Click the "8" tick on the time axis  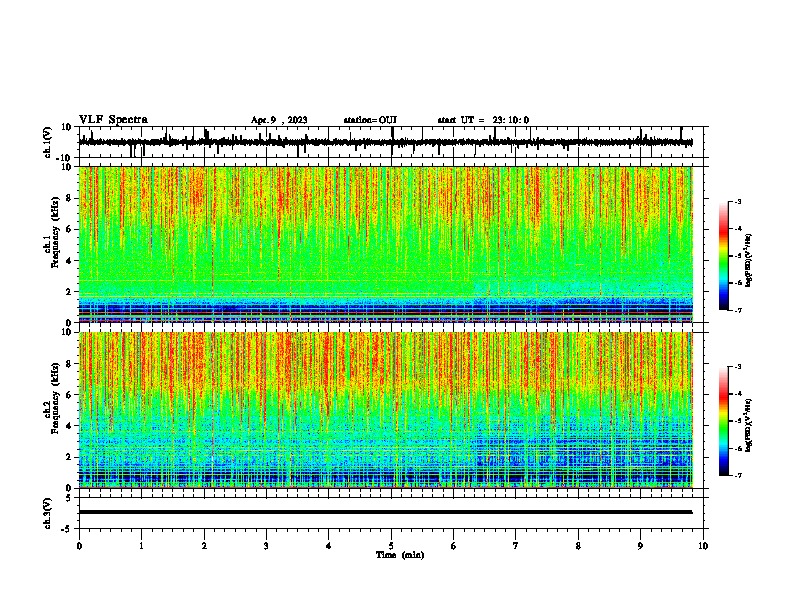[578, 546]
